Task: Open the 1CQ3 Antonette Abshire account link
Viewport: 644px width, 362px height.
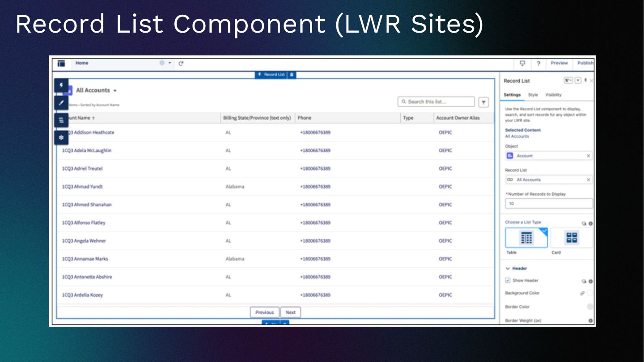Action: (87, 277)
